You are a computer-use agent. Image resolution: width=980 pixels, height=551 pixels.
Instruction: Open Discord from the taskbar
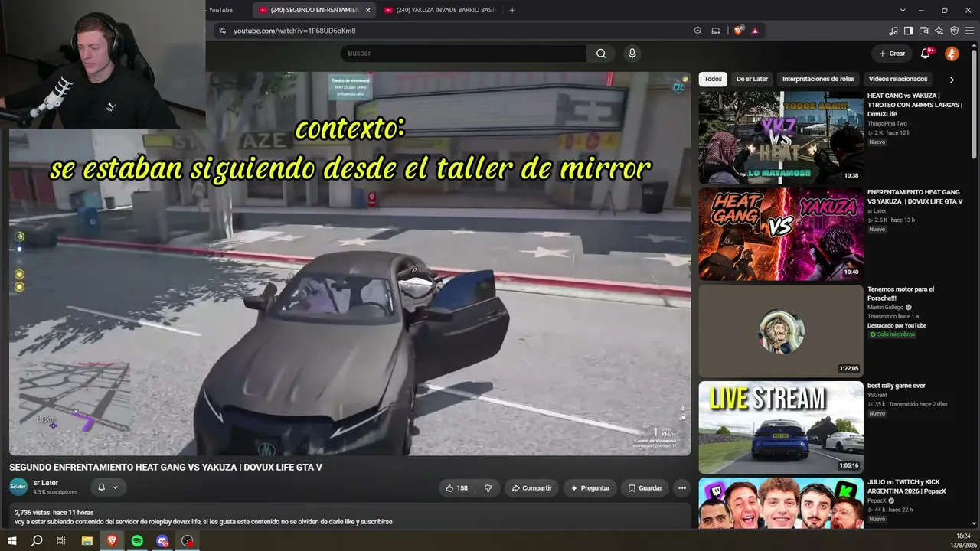coord(162,541)
